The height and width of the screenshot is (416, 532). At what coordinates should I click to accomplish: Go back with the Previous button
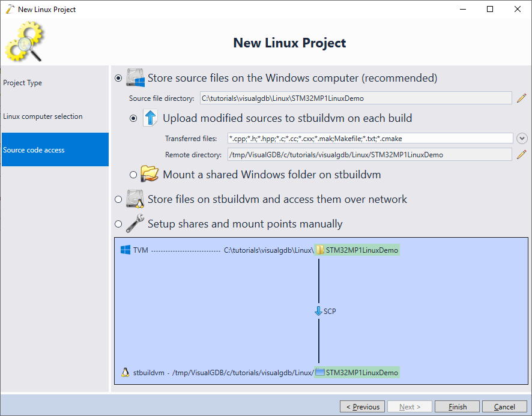(x=362, y=406)
